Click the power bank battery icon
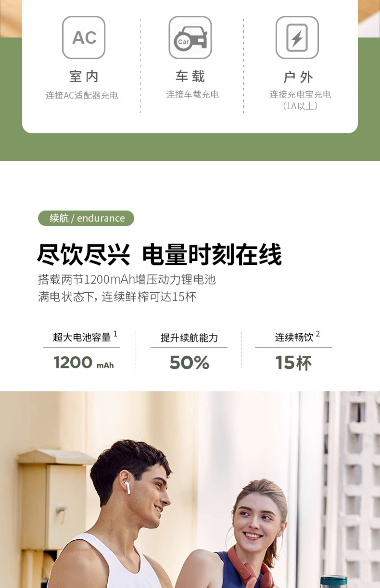Image resolution: width=380 pixels, height=588 pixels. click(x=297, y=37)
